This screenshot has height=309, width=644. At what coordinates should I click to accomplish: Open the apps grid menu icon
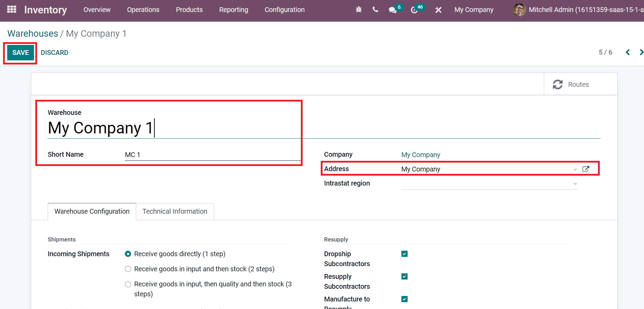click(x=12, y=9)
